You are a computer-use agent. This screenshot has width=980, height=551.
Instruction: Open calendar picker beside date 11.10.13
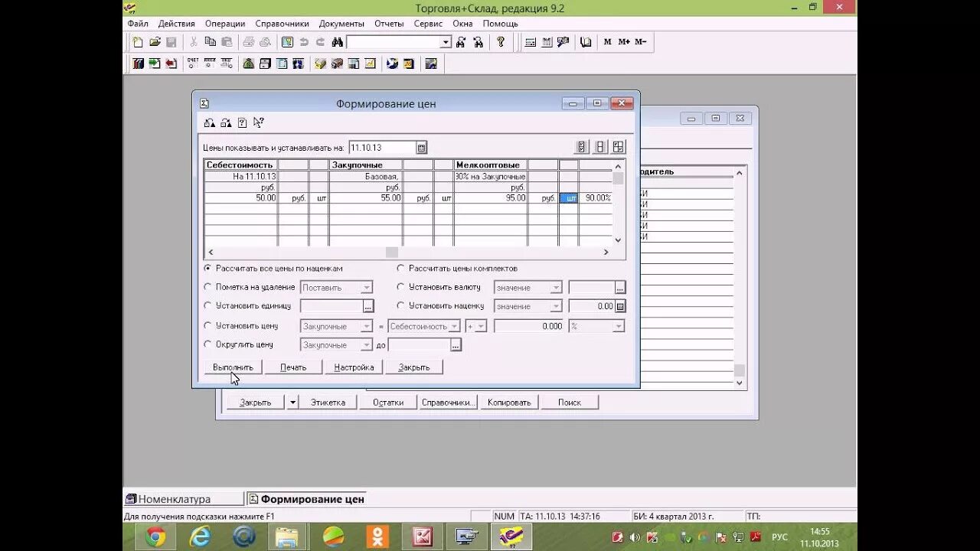(421, 148)
